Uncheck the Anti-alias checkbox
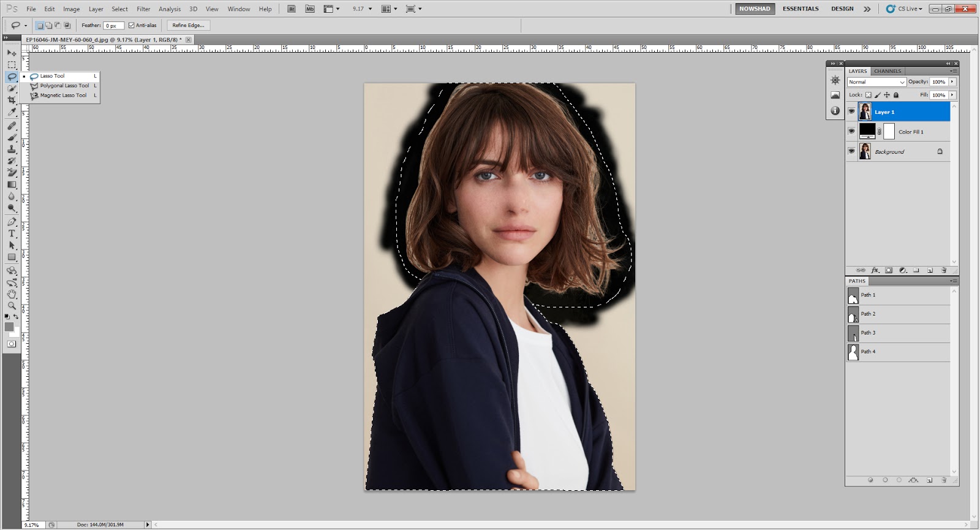The width and height of the screenshot is (980, 530). coord(131,25)
